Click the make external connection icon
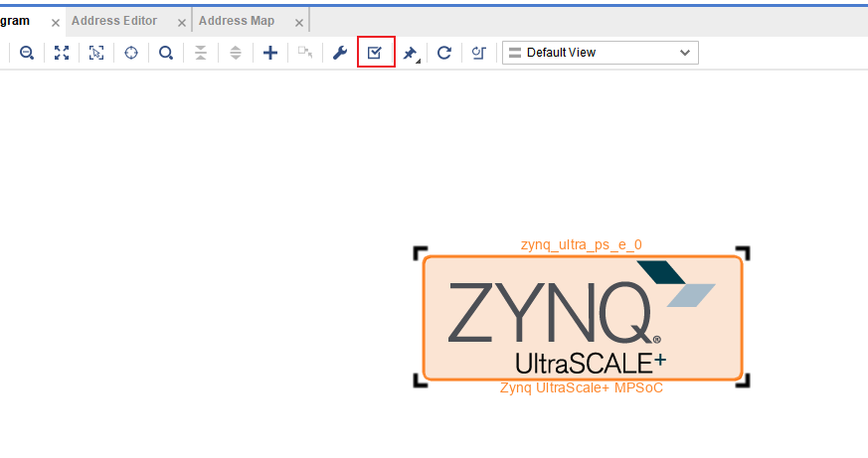868x458 pixels. coord(305,53)
